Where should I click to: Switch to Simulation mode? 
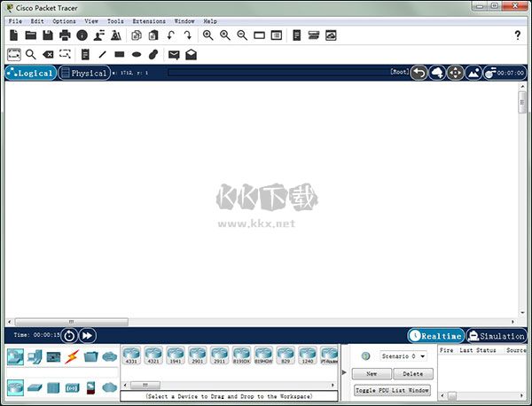(x=497, y=336)
